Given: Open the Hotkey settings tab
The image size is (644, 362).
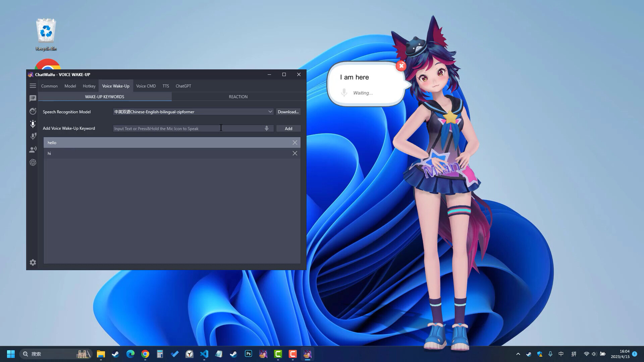Looking at the screenshot, I should (89, 86).
